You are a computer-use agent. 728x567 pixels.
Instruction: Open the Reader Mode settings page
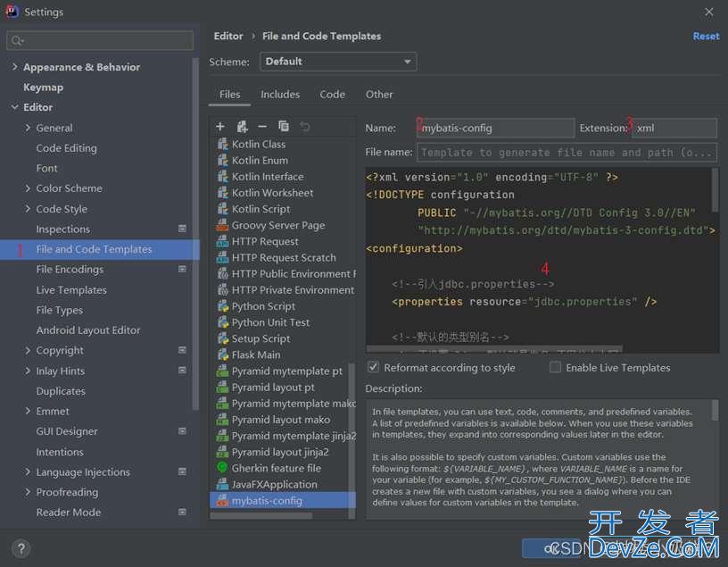click(x=68, y=513)
